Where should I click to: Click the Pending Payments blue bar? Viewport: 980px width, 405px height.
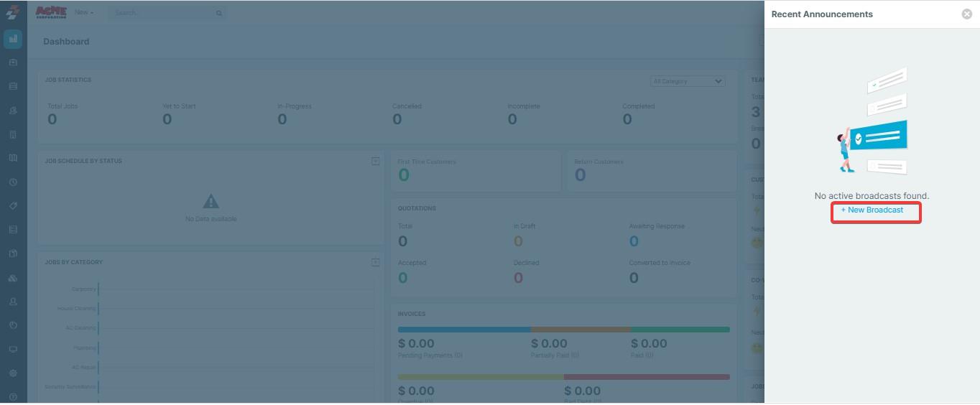pyautogui.click(x=464, y=330)
